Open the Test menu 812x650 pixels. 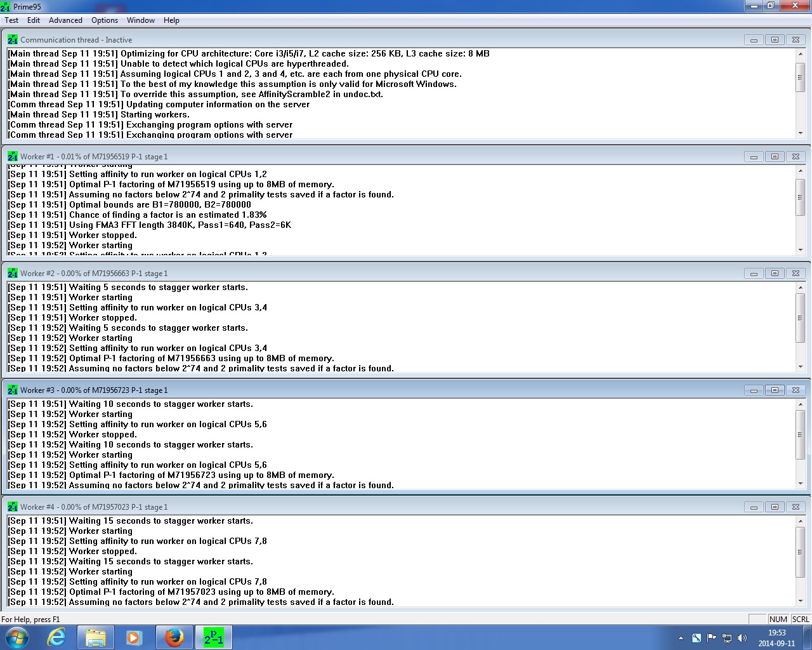[11, 20]
